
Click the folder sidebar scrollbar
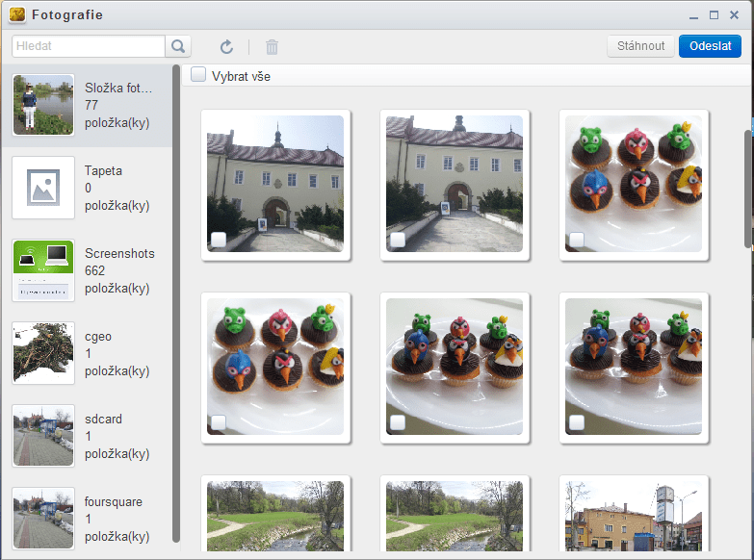[176, 304]
